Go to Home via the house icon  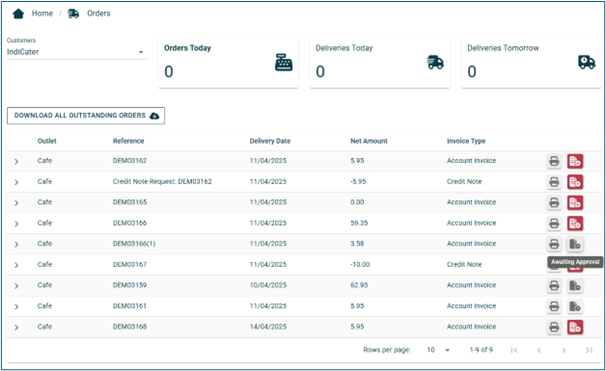coord(18,14)
